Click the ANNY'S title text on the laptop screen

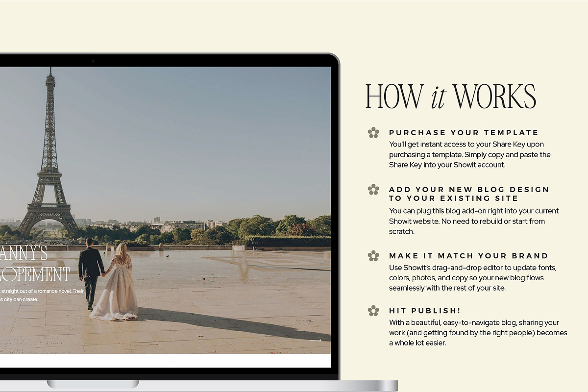click(24, 253)
